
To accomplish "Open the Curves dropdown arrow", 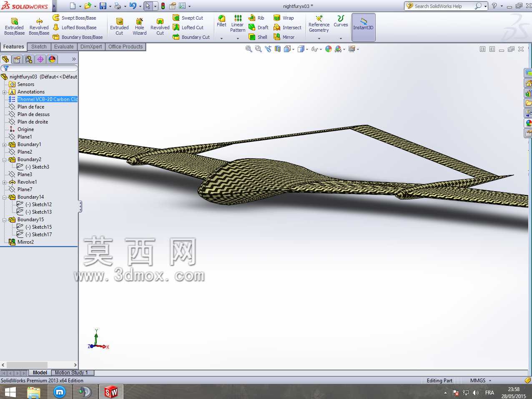I will (341, 38).
